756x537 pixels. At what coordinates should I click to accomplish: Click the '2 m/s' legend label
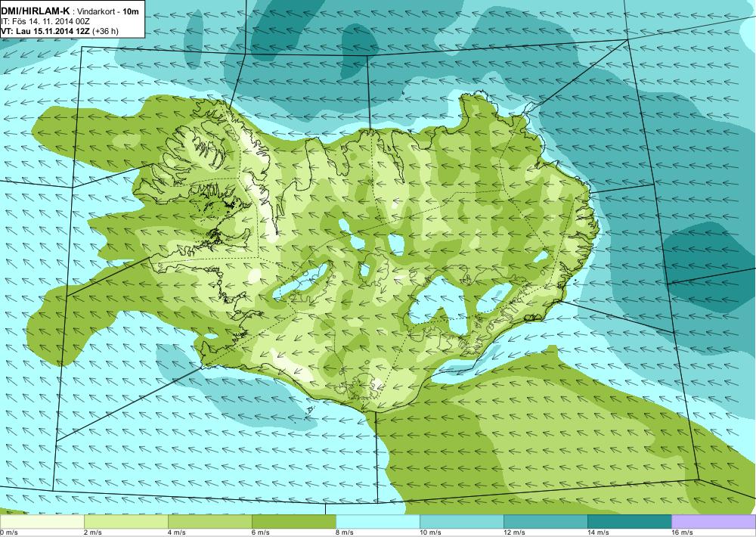92,532
